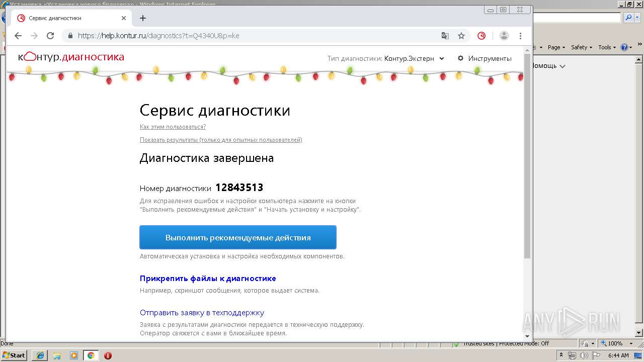Viewport: 644px width, 362px height.
Task: Click the Контур.Диагностика logo
Action: point(71,57)
